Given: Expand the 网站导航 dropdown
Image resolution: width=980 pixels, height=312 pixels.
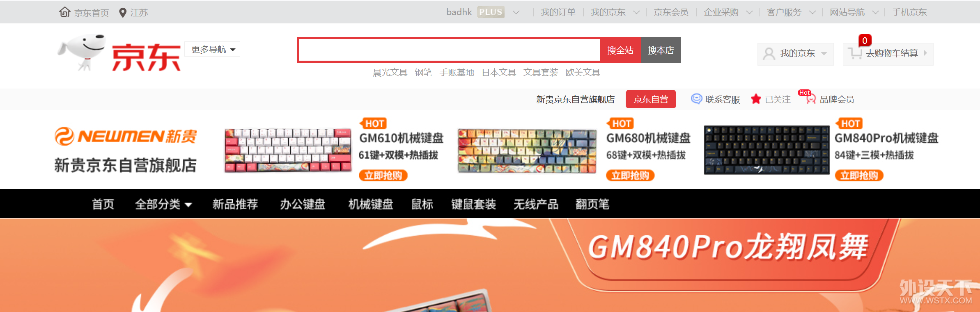Looking at the screenshot, I should pyautogui.click(x=875, y=13).
